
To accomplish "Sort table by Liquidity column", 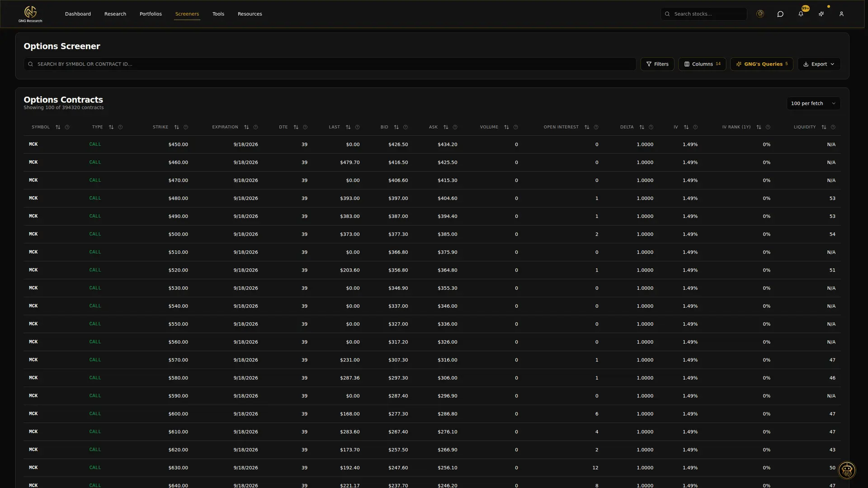I will click(824, 127).
